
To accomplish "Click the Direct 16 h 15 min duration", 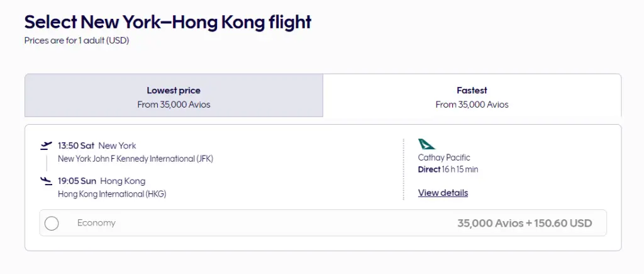I will pyautogui.click(x=448, y=169).
